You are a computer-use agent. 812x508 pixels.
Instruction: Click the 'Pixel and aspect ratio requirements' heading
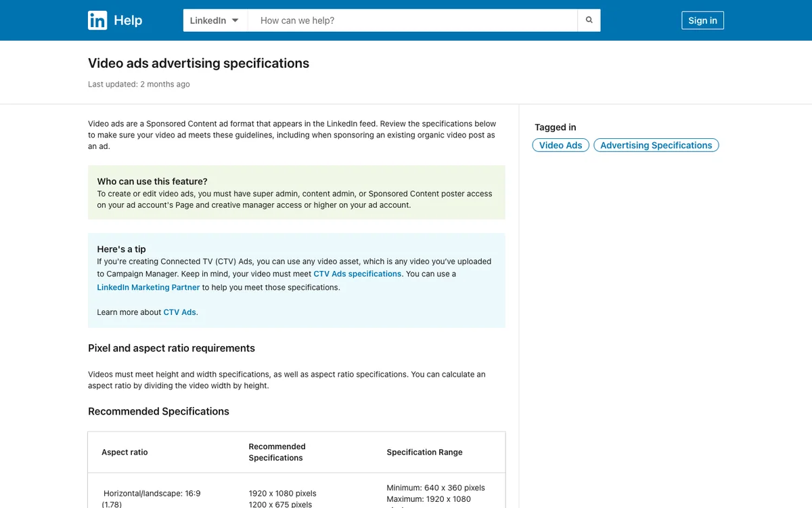coord(171,348)
